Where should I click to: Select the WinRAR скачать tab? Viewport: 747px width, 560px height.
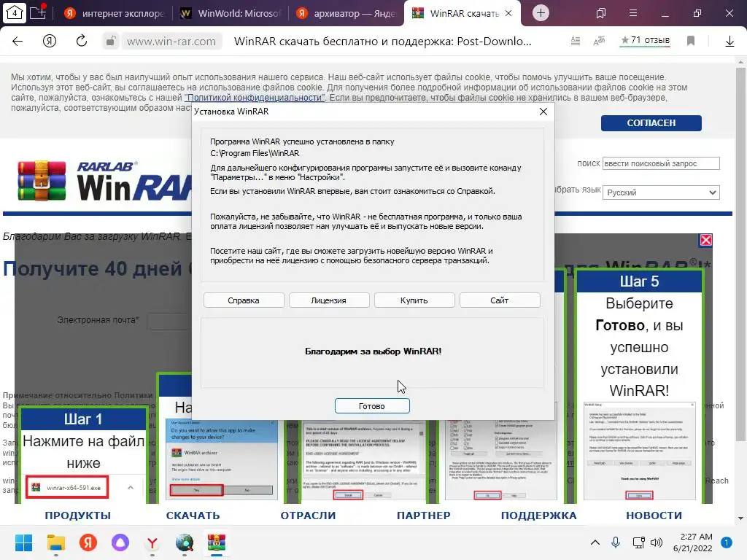point(455,13)
